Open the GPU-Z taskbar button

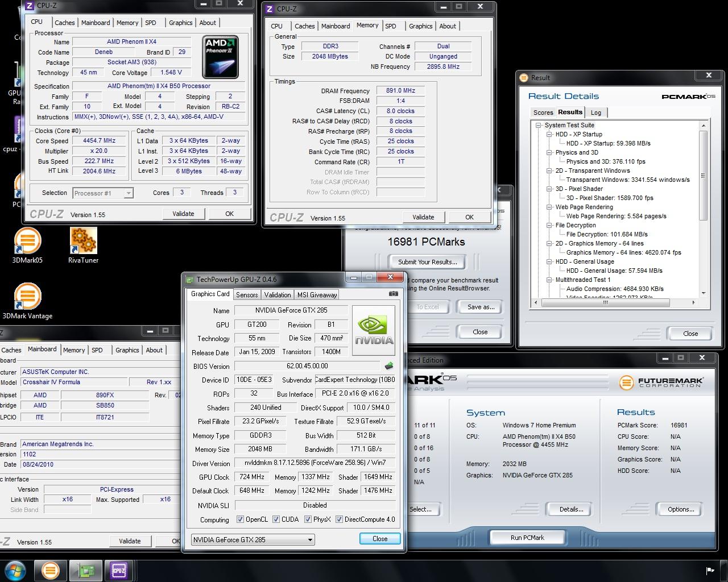[x=85, y=570]
